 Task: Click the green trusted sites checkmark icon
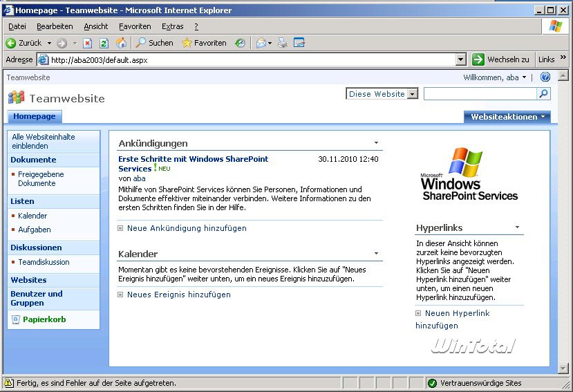tap(432, 383)
